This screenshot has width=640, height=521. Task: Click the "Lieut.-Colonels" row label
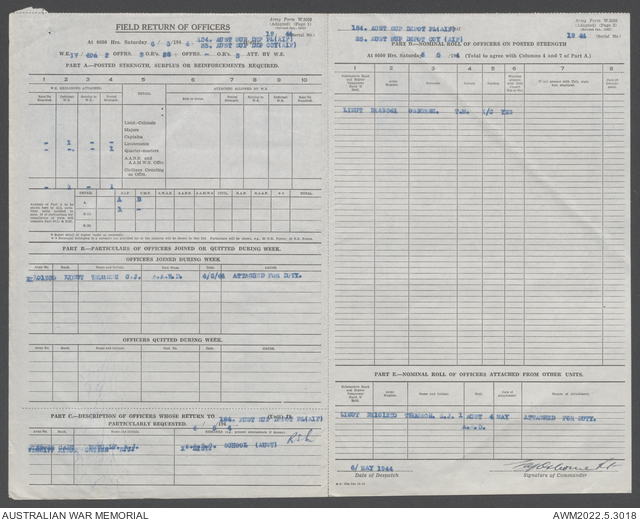[140, 122]
